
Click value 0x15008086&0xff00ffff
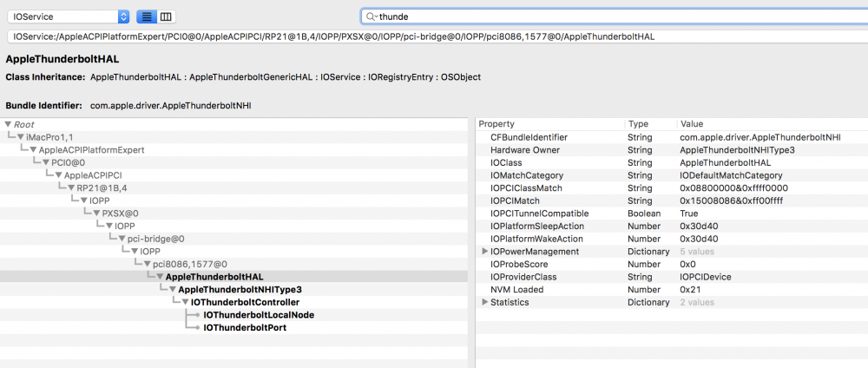pos(732,200)
